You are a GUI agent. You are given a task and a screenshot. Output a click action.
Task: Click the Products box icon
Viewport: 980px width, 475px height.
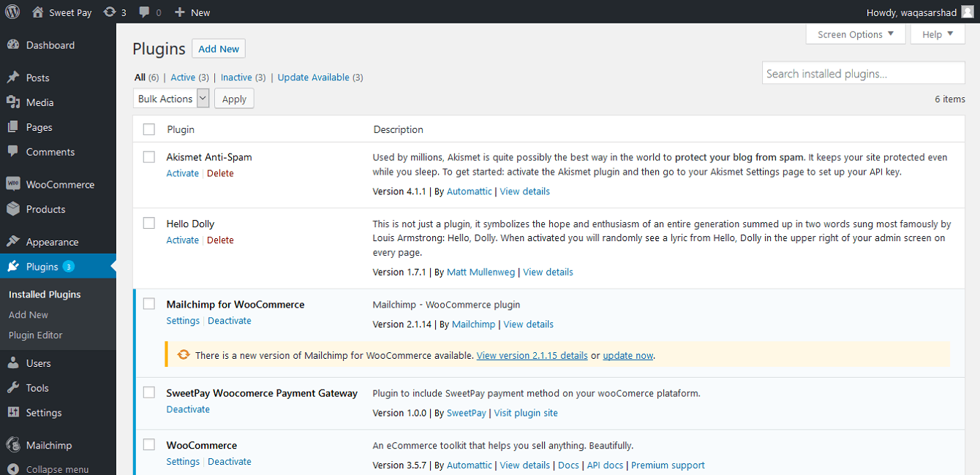13,209
